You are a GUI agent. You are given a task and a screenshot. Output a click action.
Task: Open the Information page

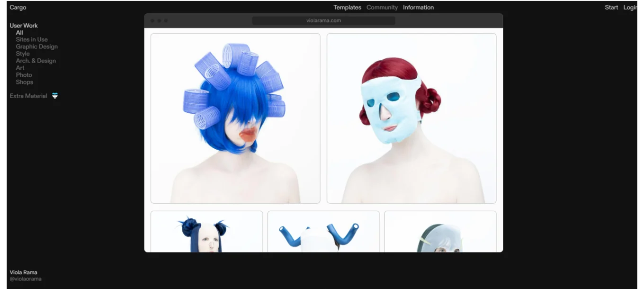tap(418, 8)
